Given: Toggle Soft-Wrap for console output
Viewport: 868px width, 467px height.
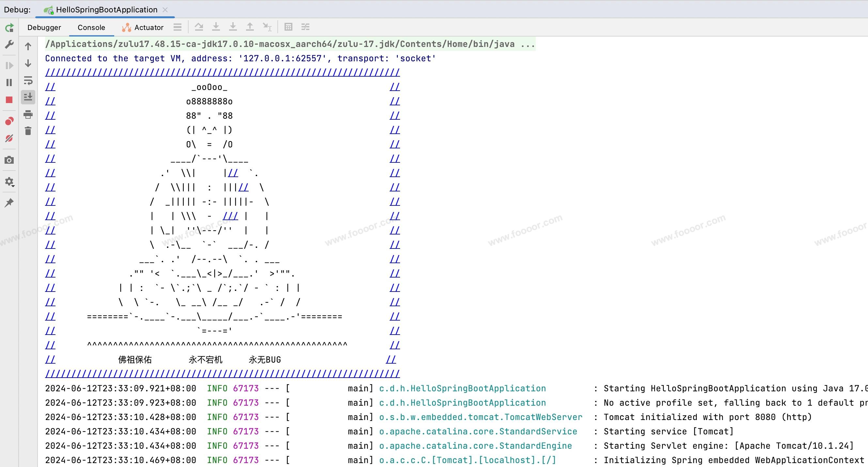Looking at the screenshot, I should 28,81.
